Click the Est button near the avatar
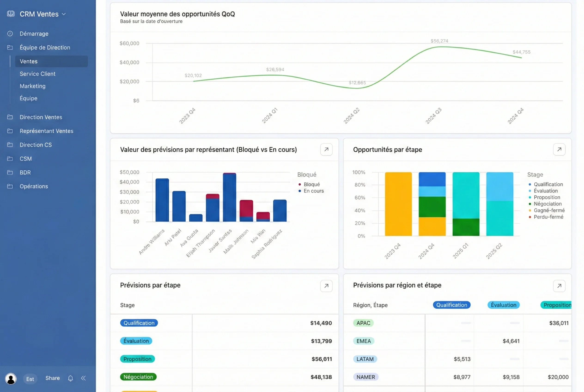This screenshot has width=584, height=392. click(x=30, y=379)
